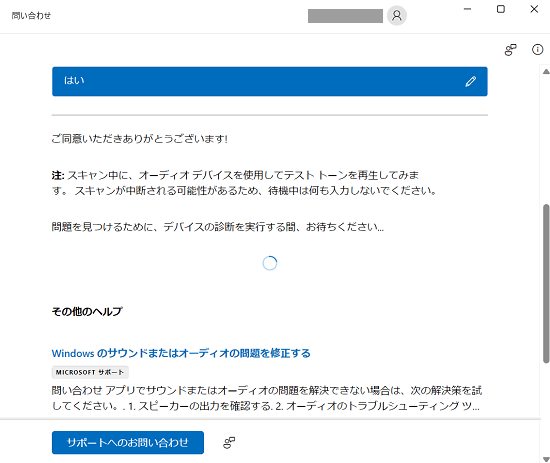Click the サポートへのお問い合わせ button
The width and height of the screenshot is (550, 463).
tap(128, 443)
